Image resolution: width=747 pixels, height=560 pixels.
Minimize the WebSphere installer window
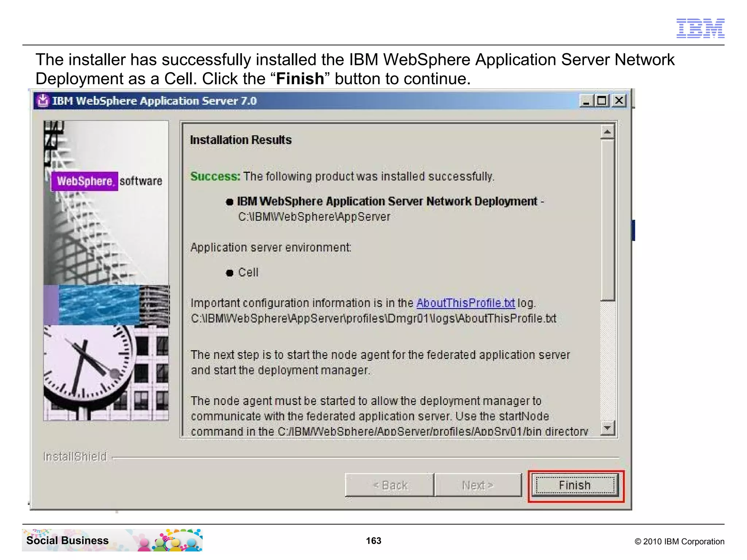pyautogui.click(x=586, y=101)
